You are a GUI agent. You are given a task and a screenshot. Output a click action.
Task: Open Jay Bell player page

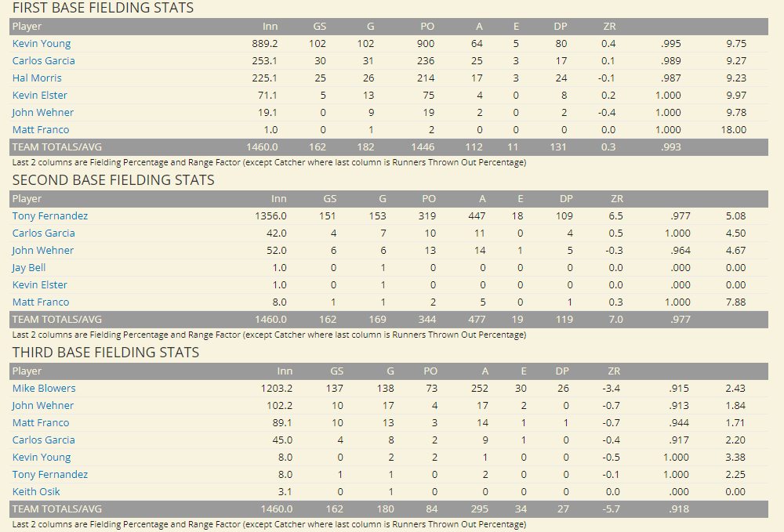click(x=29, y=268)
